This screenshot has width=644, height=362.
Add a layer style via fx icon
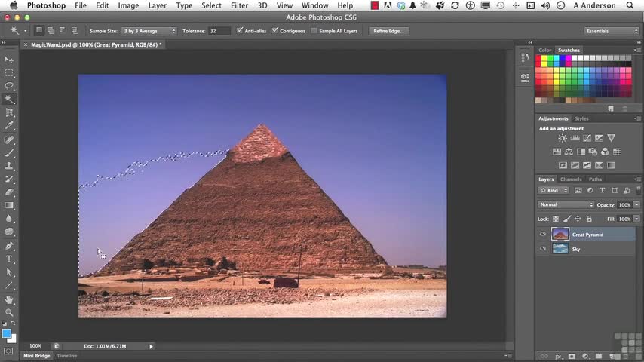(558, 356)
